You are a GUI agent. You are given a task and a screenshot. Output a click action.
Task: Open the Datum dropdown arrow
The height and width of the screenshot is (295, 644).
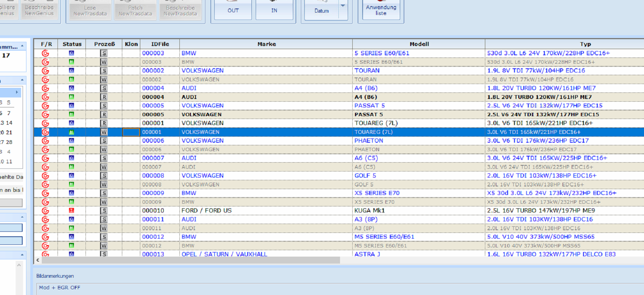(x=343, y=6)
